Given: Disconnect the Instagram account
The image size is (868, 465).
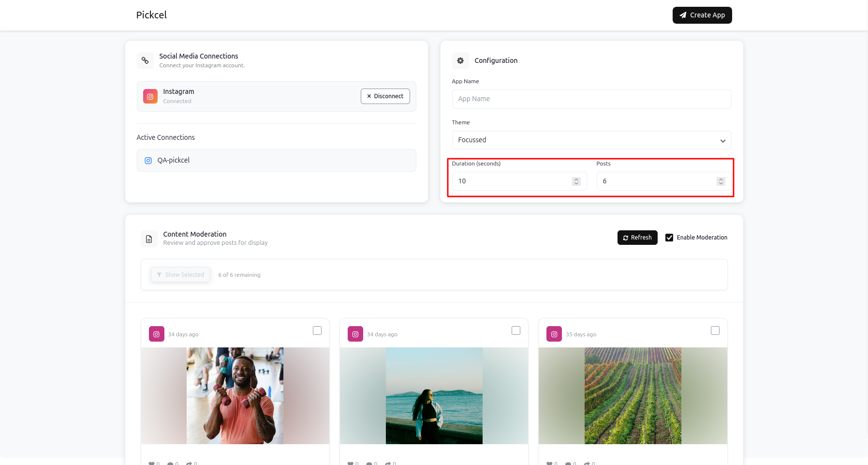Looking at the screenshot, I should 385,96.
